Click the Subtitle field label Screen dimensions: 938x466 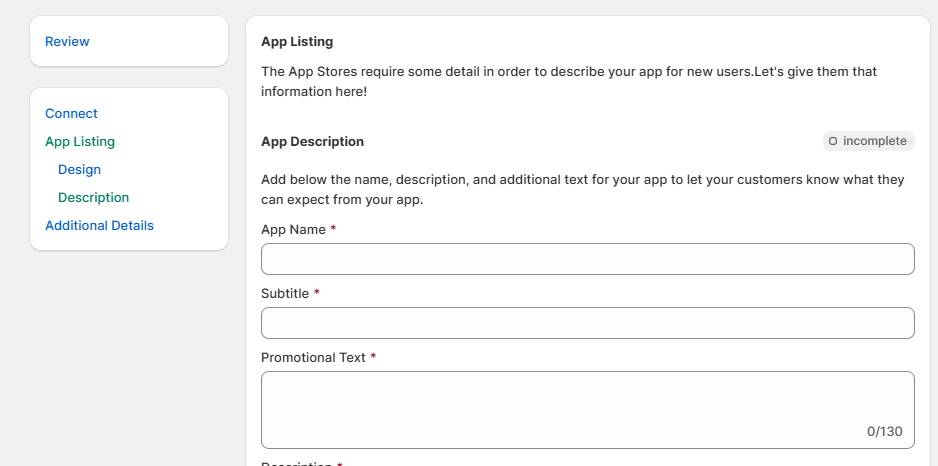click(285, 294)
